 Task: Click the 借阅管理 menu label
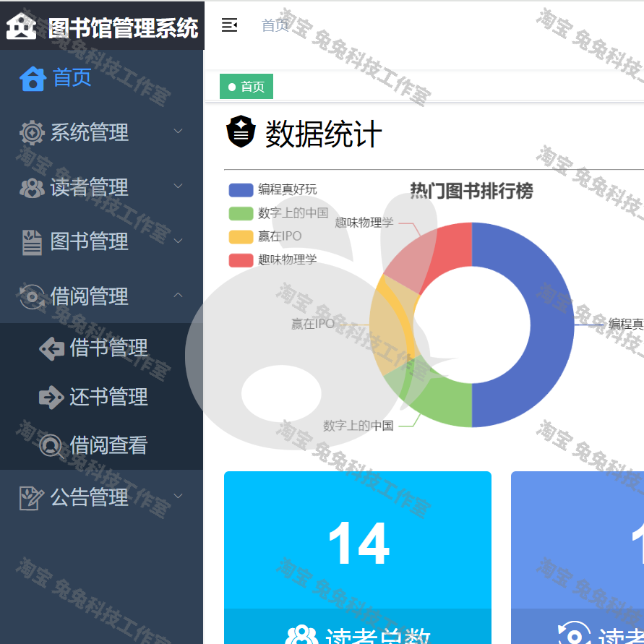coord(89,296)
